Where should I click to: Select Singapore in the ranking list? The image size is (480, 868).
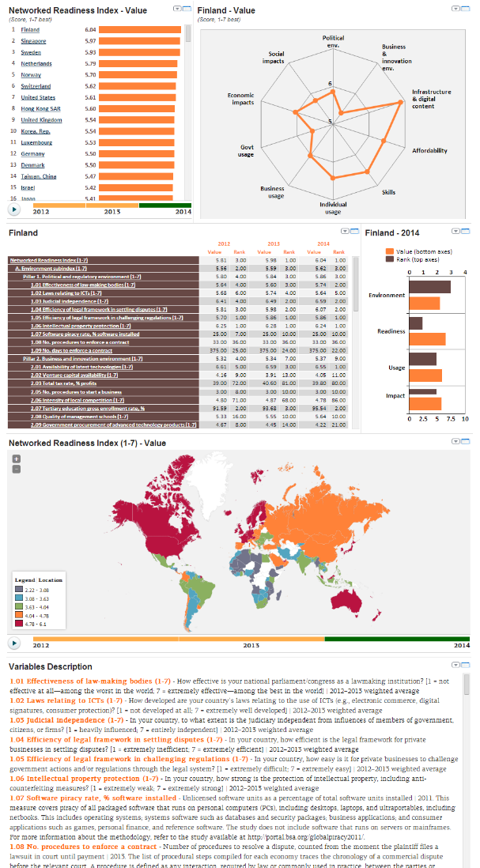[x=33, y=40]
